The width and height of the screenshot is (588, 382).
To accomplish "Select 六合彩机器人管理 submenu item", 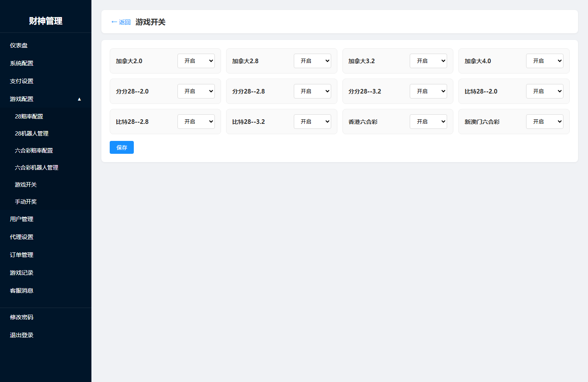I will [x=46, y=168].
